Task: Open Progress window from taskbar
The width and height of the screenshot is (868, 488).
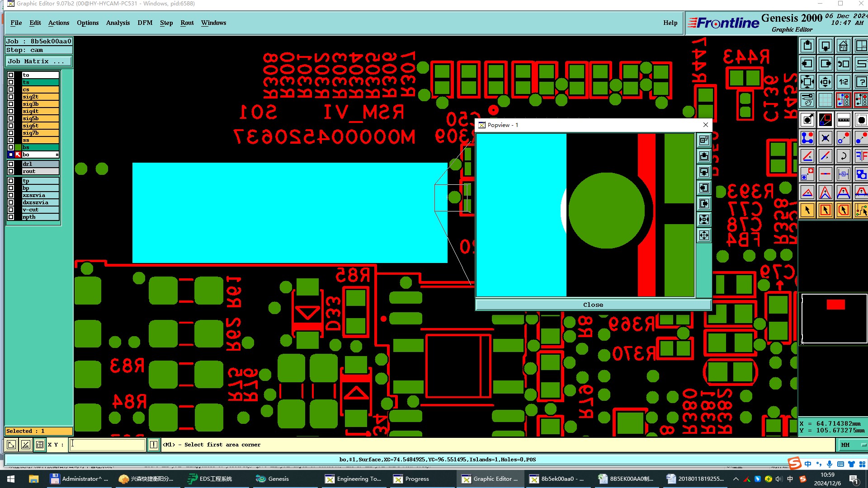Action: 422,479
